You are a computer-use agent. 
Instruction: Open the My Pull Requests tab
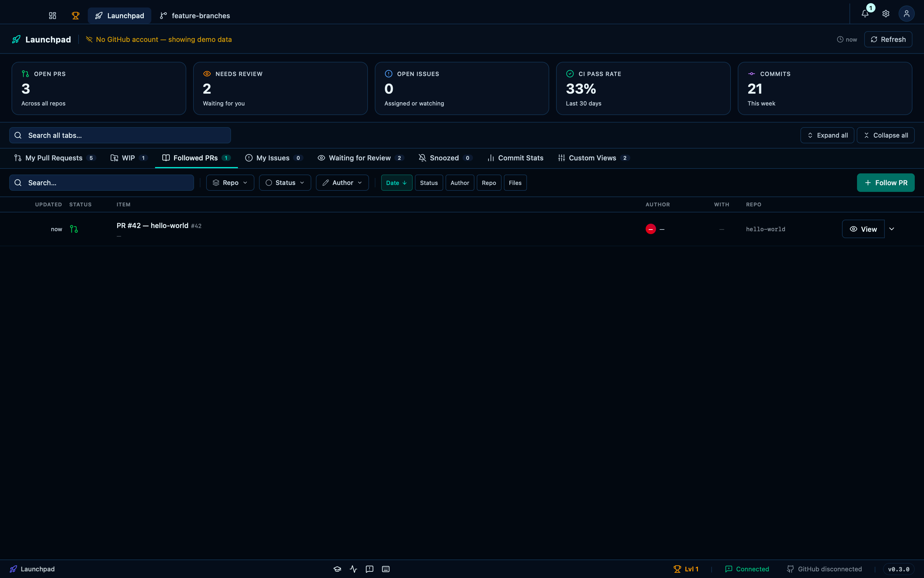click(55, 158)
